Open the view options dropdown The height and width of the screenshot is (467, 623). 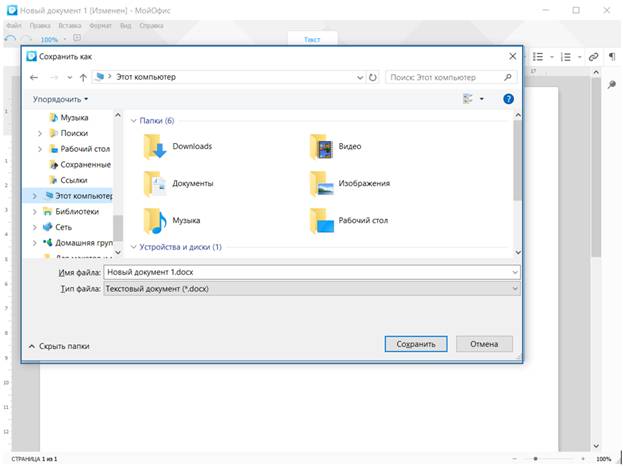(x=481, y=99)
